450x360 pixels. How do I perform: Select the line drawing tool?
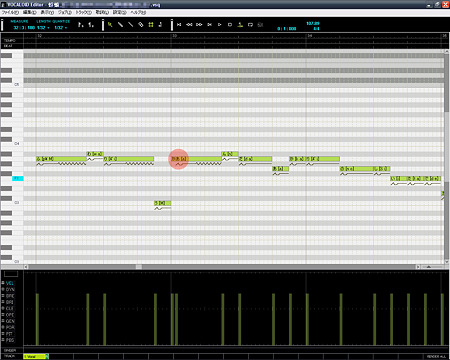point(130,25)
